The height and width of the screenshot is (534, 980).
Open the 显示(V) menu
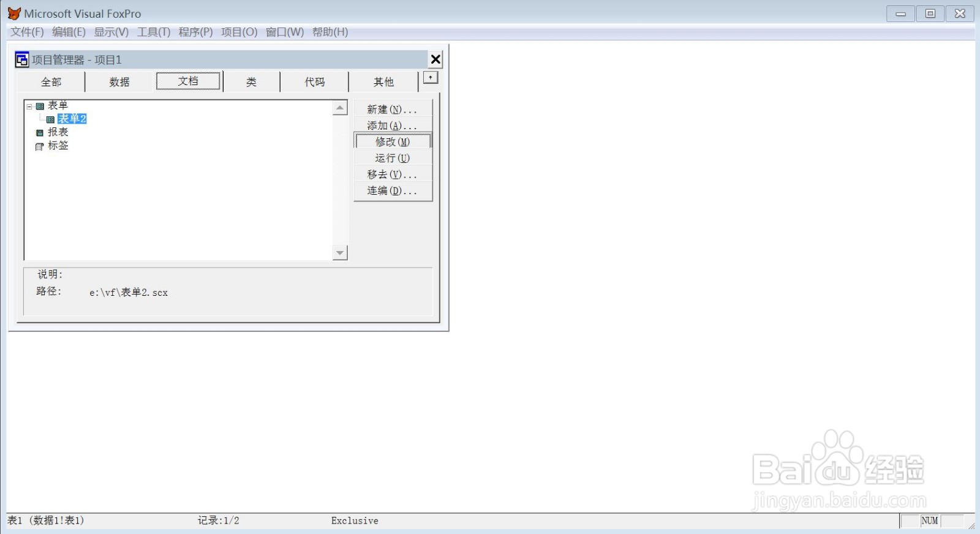(111, 32)
